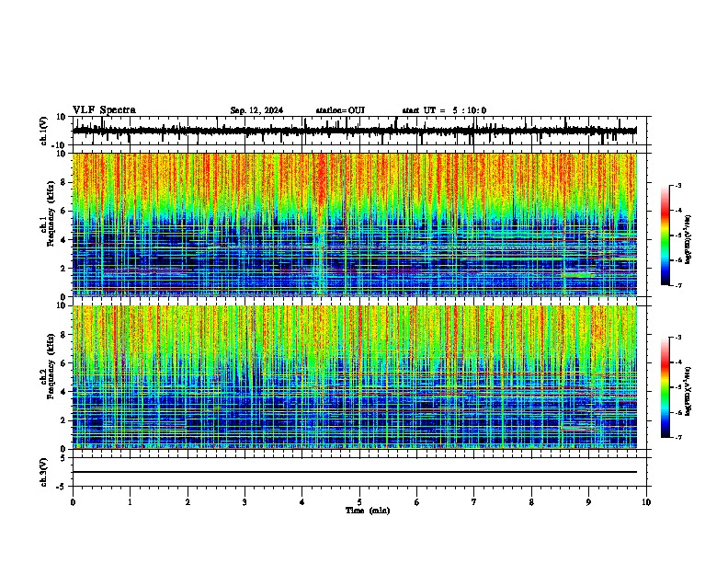
Task: Click tick label "10" on the time axis
Action: point(646,502)
